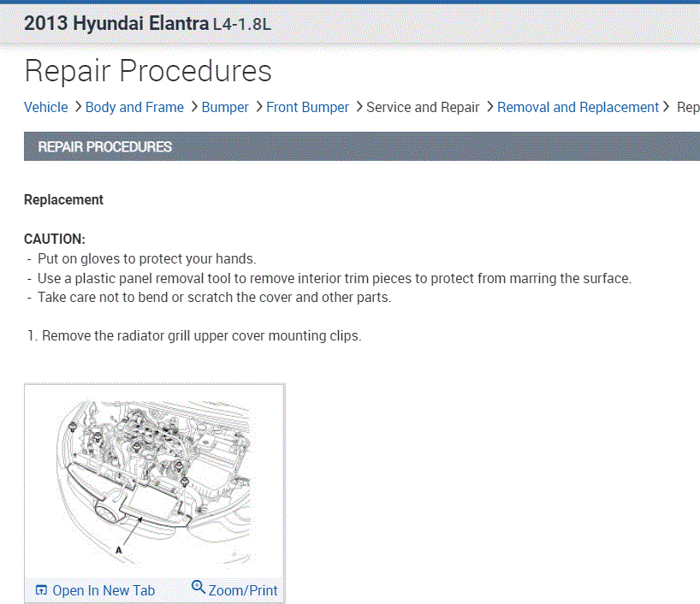Open Removal and Replacement breadcrumb link
This screenshot has width=700, height=604.
(578, 107)
